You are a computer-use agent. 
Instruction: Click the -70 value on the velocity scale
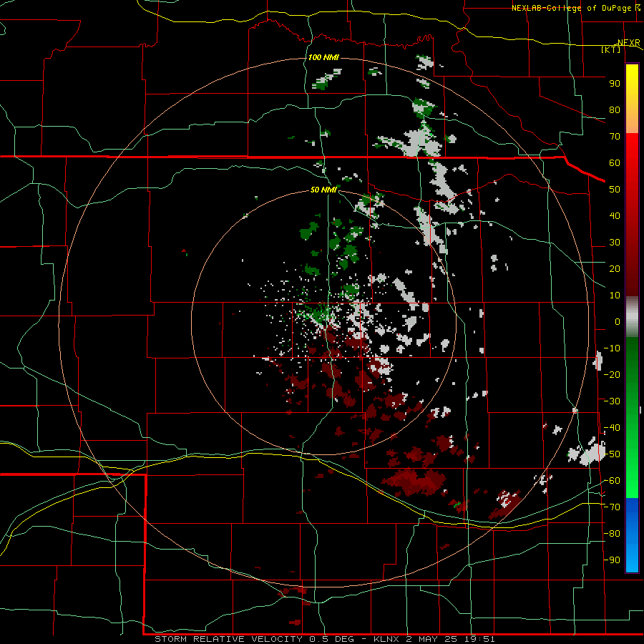(612, 507)
